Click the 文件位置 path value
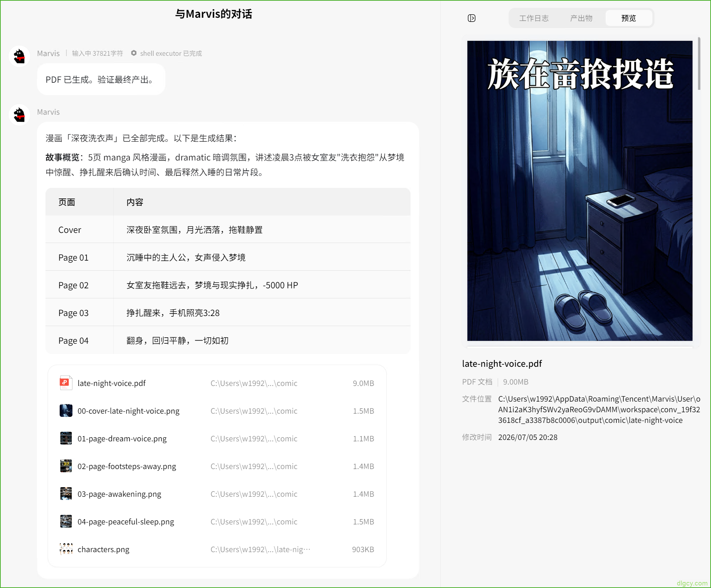 pyautogui.click(x=599, y=409)
